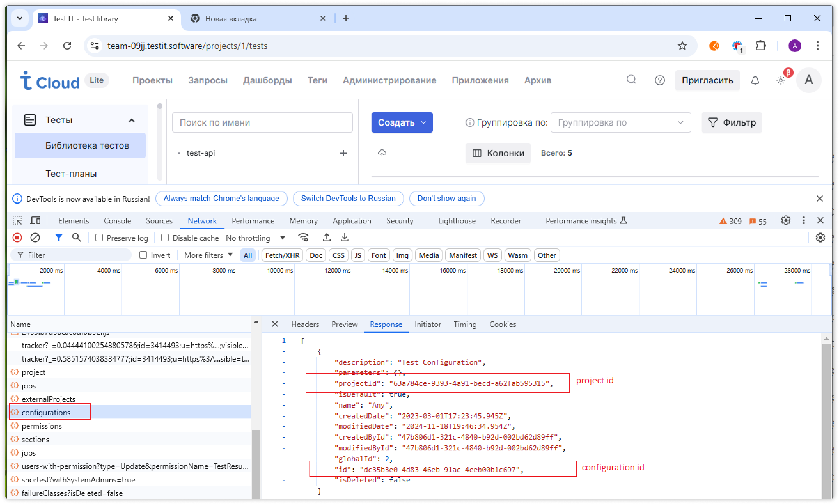Toggle the network filter funnel icon

coord(59,238)
